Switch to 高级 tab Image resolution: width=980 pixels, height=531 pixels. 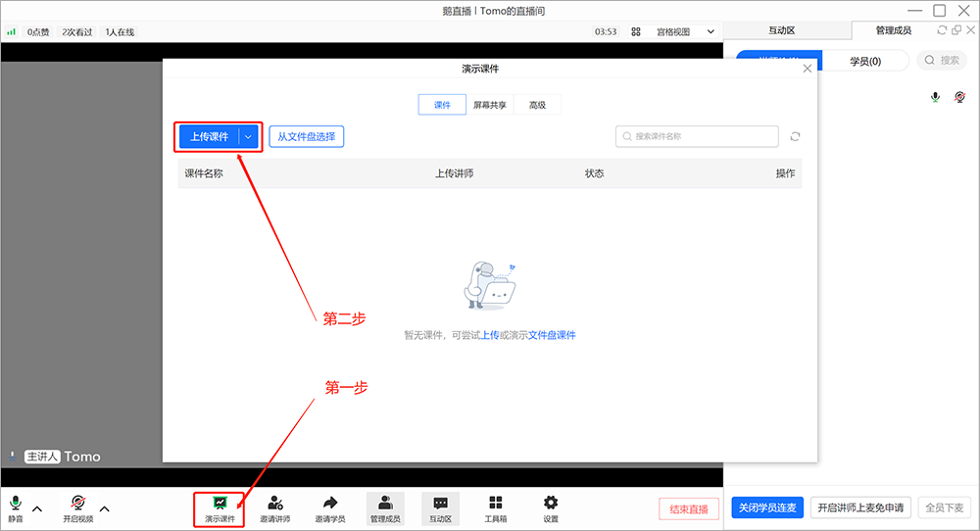(x=537, y=105)
